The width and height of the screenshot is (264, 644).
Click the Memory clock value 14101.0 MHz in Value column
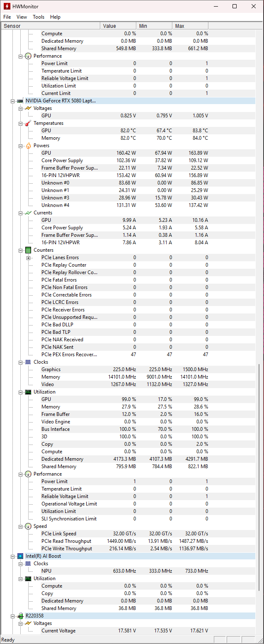coord(122,377)
